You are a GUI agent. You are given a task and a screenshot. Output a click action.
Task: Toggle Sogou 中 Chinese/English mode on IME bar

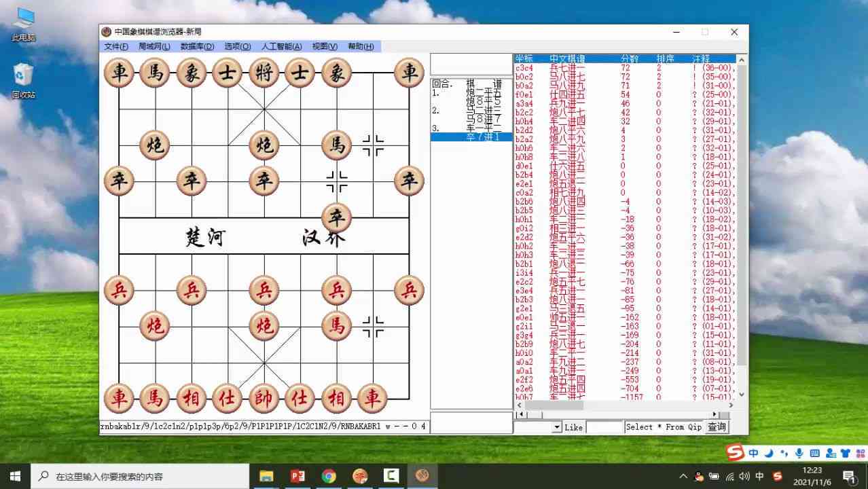click(754, 453)
